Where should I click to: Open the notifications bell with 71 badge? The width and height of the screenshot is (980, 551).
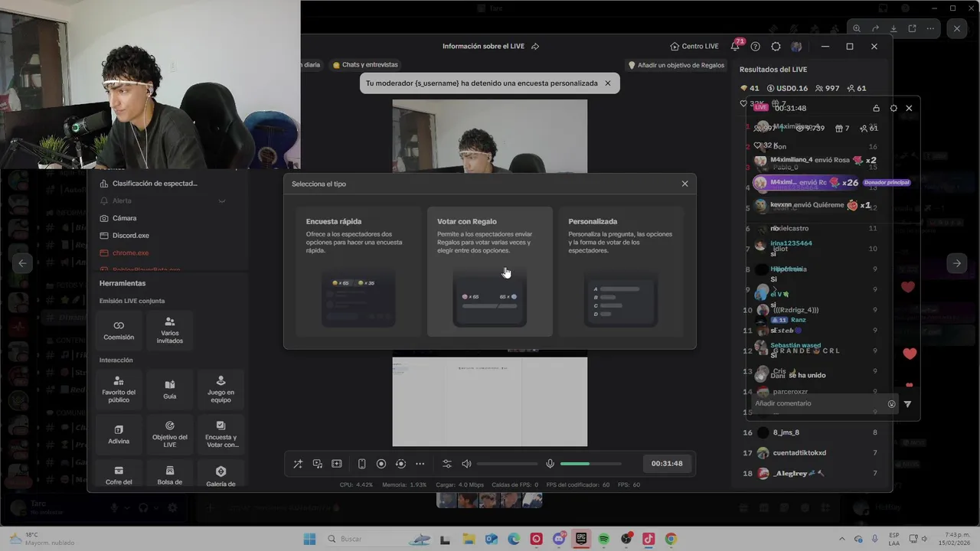(x=735, y=46)
